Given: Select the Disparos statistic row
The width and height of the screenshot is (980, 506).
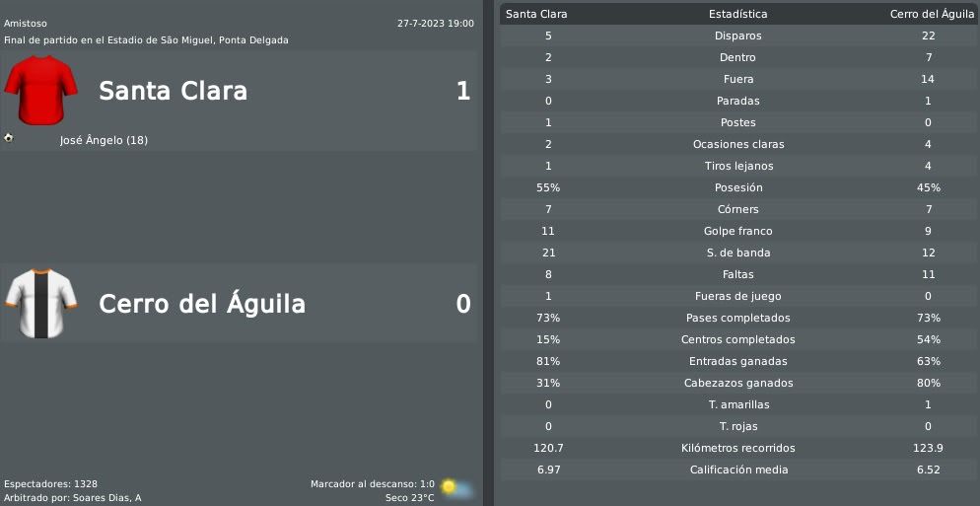Looking at the screenshot, I should [x=738, y=36].
